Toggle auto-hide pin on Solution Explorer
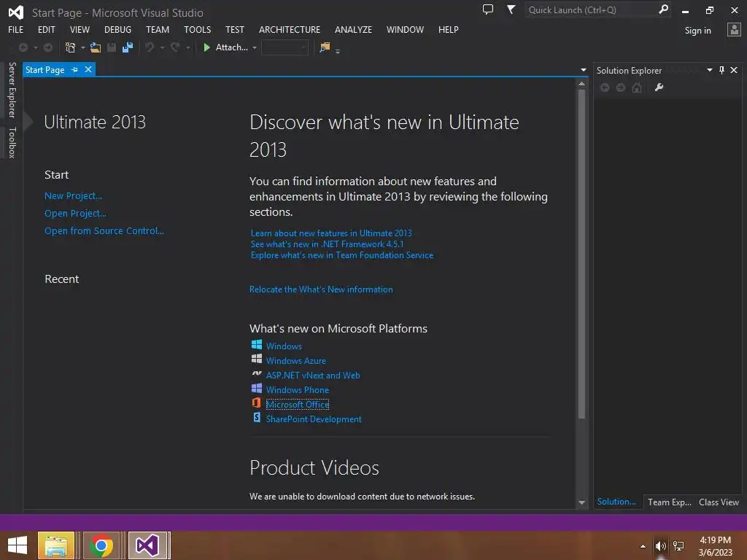Screen dimensions: 747x560 point(721,70)
